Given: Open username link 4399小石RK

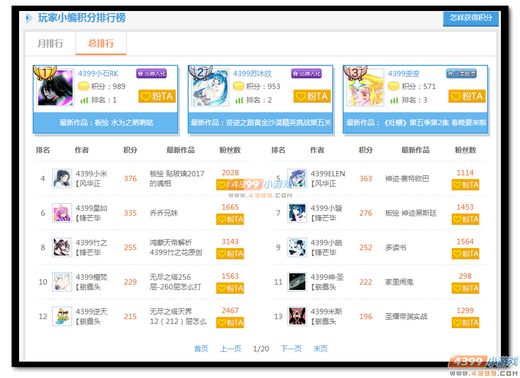Looking at the screenshot, I should coord(98,73).
